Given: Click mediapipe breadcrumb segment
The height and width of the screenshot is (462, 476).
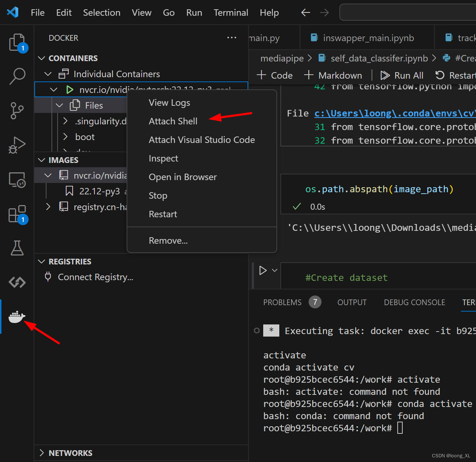Looking at the screenshot, I should (x=282, y=58).
